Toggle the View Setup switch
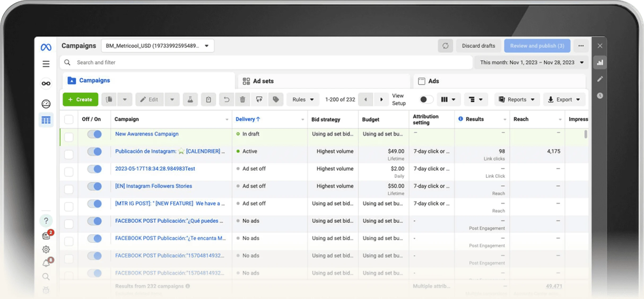 tap(427, 99)
